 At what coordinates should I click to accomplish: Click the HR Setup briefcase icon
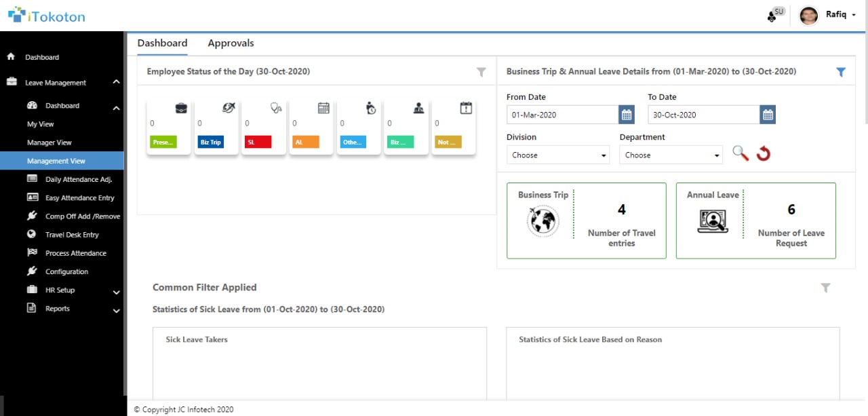coord(32,289)
